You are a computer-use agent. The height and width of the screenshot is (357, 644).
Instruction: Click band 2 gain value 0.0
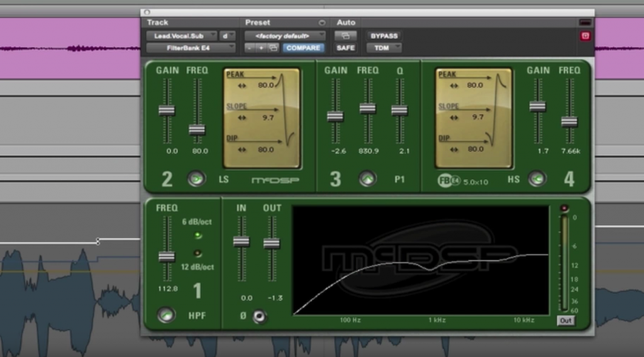pyautogui.click(x=172, y=151)
